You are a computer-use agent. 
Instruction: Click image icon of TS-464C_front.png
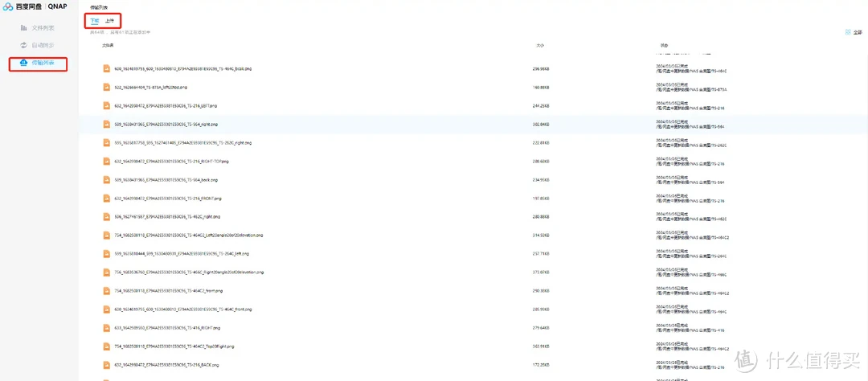point(108,309)
